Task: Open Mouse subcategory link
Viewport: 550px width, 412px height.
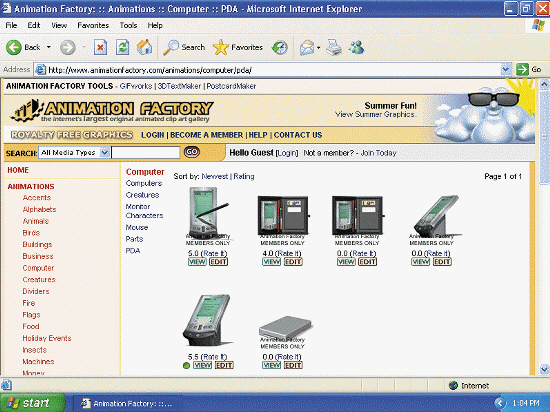Action: click(137, 227)
